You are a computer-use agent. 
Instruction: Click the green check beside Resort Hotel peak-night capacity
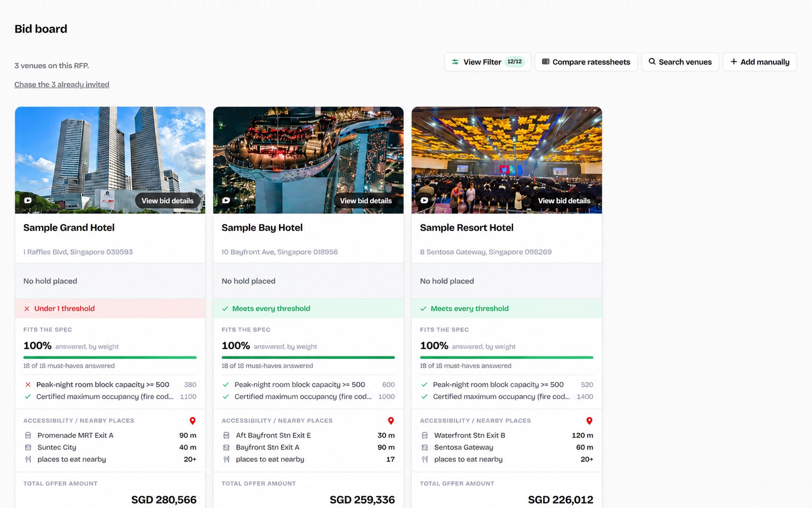[x=424, y=385]
